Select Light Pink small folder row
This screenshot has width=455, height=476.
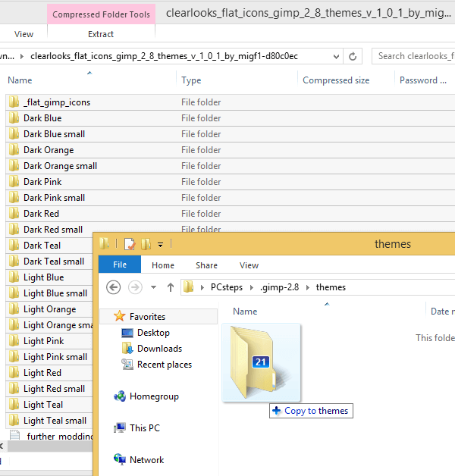coord(49,357)
